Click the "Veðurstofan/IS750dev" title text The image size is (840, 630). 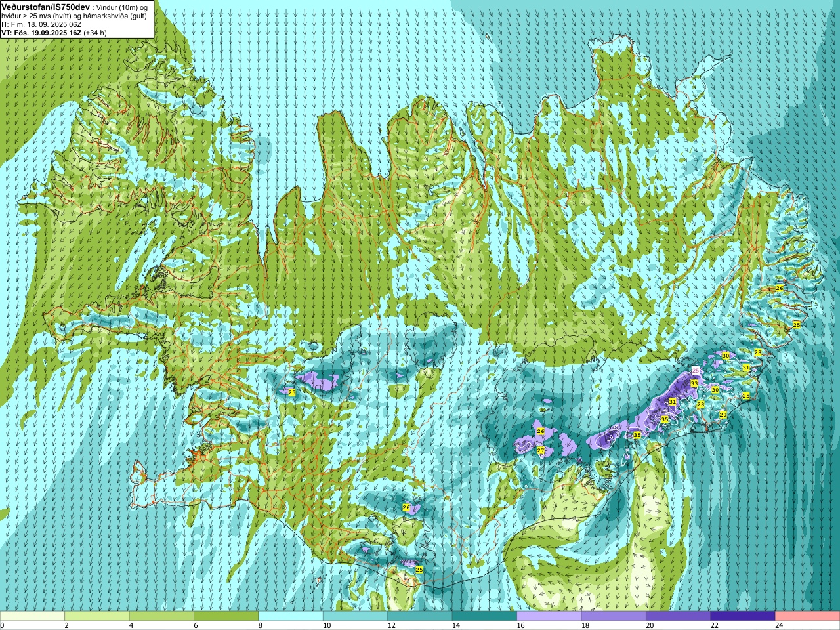click(x=46, y=7)
